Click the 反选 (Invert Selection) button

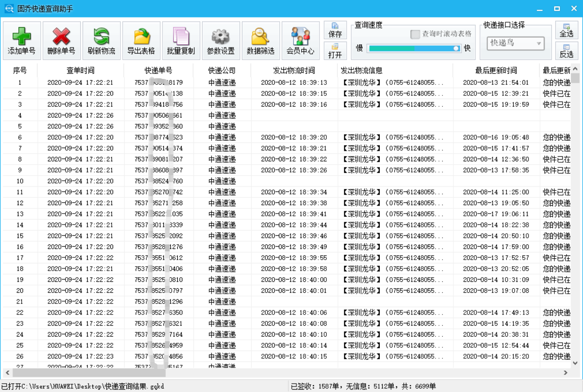point(567,51)
